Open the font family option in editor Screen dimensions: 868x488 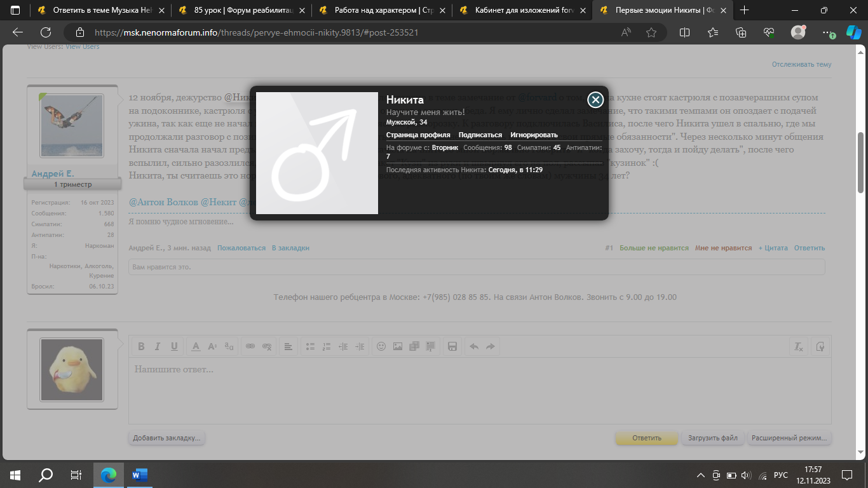(229, 346)
